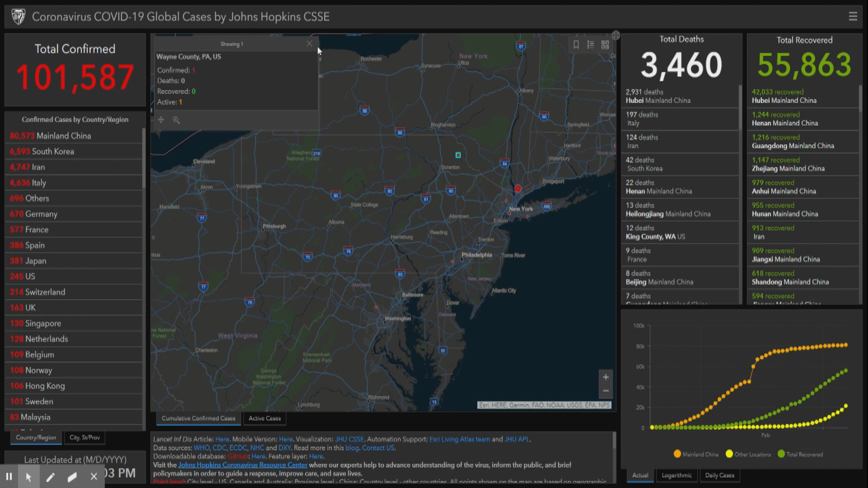Screen dimensions: 868x488
Task: Switch to Active Cases tab
Action: tap(264, 418)
